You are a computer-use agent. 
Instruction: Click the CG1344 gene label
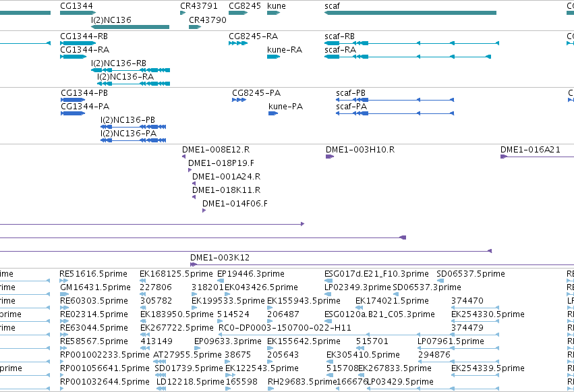76,6
